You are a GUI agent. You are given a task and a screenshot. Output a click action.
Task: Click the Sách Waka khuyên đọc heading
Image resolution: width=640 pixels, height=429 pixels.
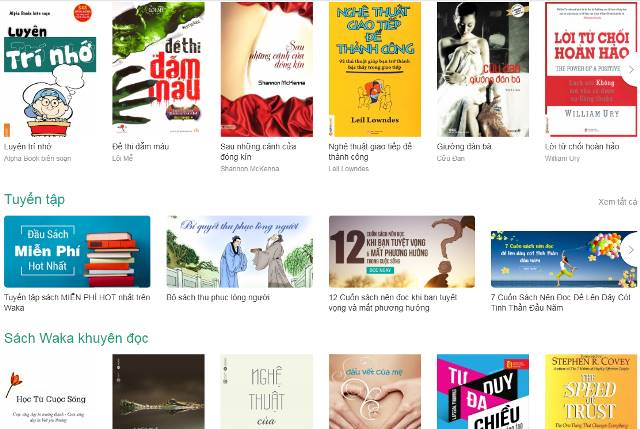[x=76, y=338]
